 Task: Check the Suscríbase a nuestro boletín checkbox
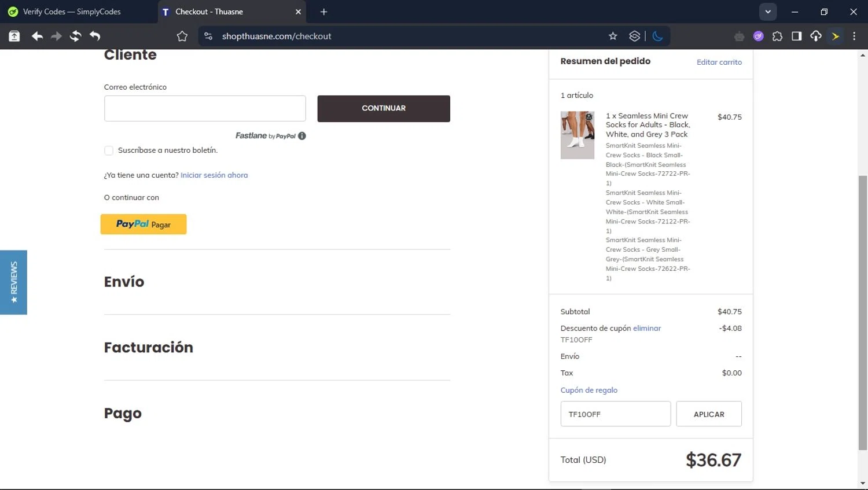click(109, 150)
